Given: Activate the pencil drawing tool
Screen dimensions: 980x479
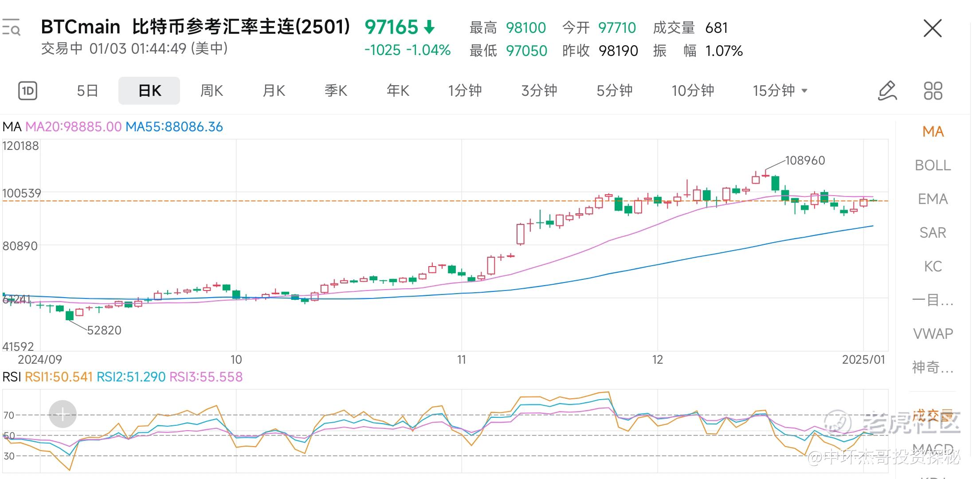Looking at the screenshot, I should pyautogui.click(x=887, y=91).
